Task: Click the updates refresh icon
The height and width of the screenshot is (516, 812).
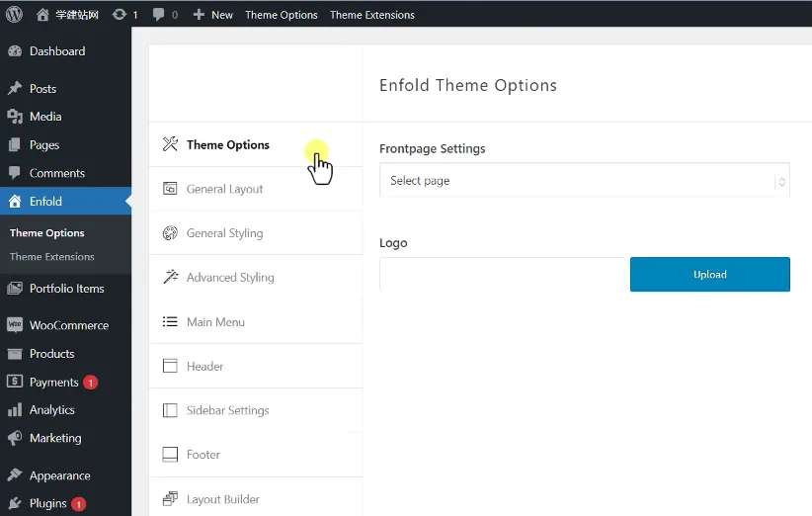Action: click(120, 15)
